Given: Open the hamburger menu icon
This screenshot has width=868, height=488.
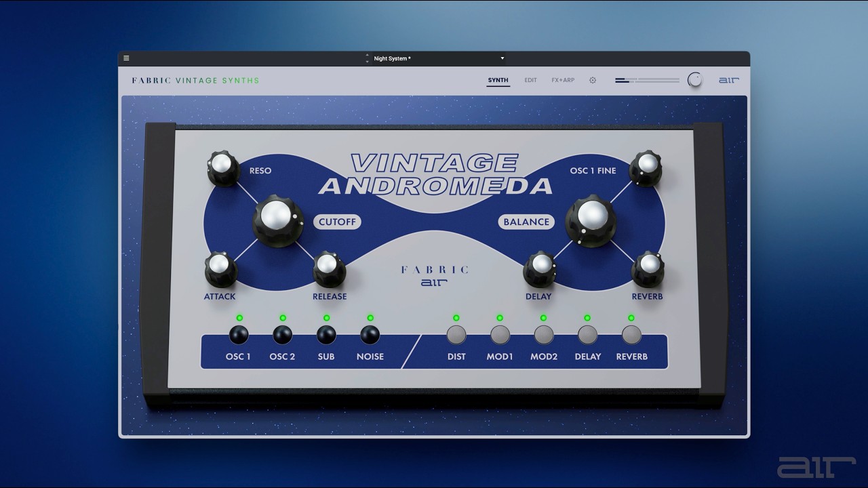Looking at the screenshot, I should pos(126,58).
